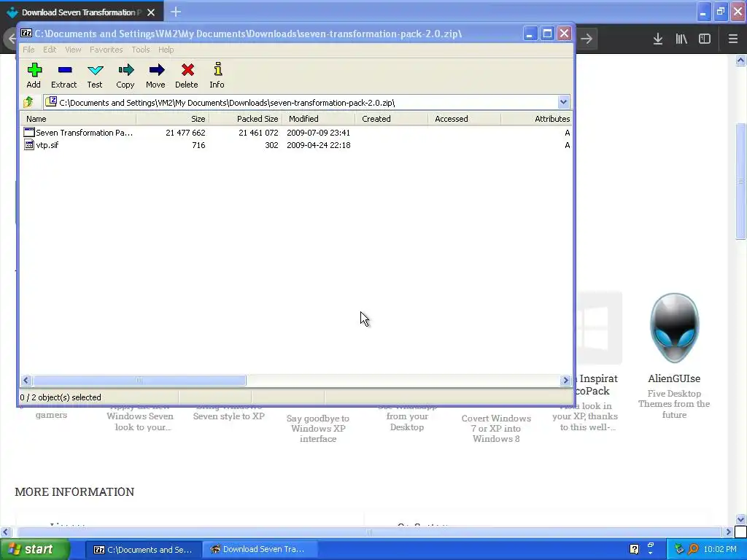Open the Help menu

click(166, 50)
